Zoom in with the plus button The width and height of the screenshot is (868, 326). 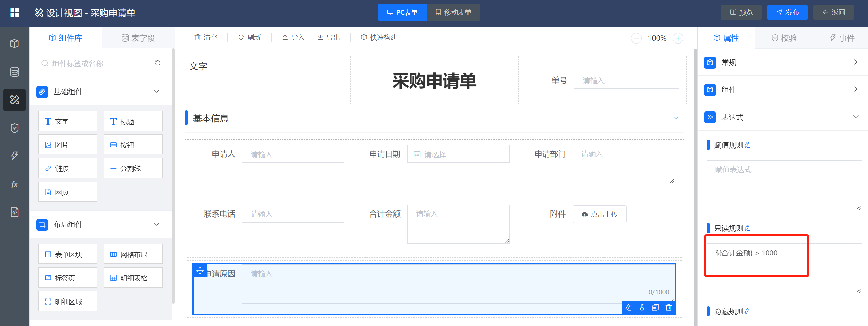point(678,38)
